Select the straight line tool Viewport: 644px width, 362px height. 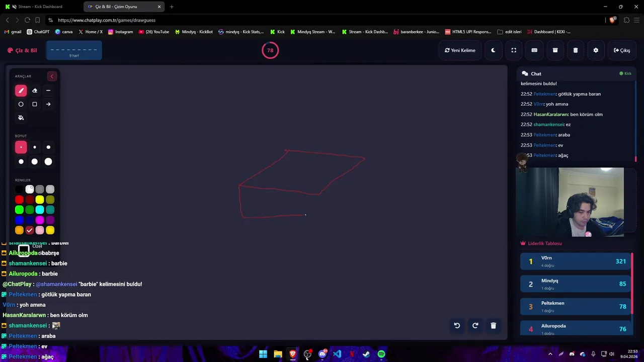pos(48,90)
